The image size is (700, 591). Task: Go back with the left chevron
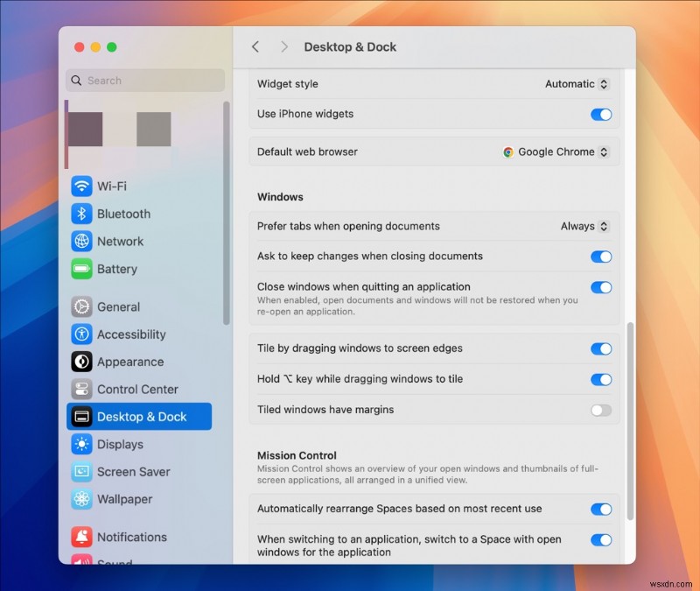point(255,47)
